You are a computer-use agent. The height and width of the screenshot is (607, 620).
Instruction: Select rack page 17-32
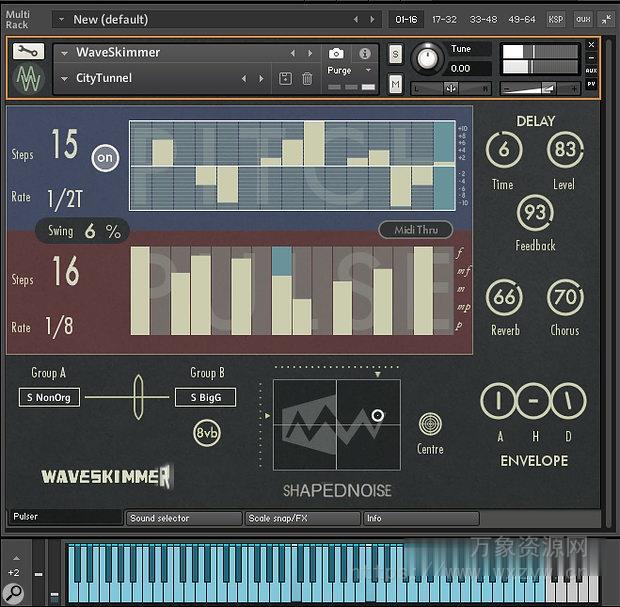tap(444, 19)
